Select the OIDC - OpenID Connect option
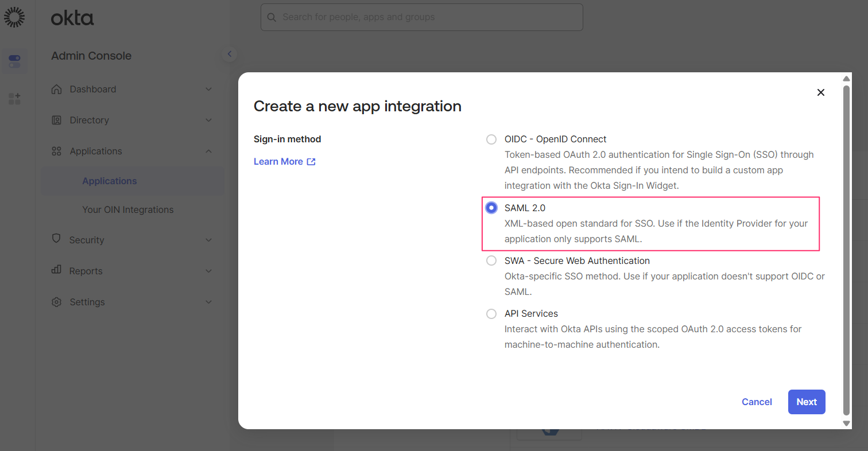Viewport: 868px width, 451px height. (491, 139)
